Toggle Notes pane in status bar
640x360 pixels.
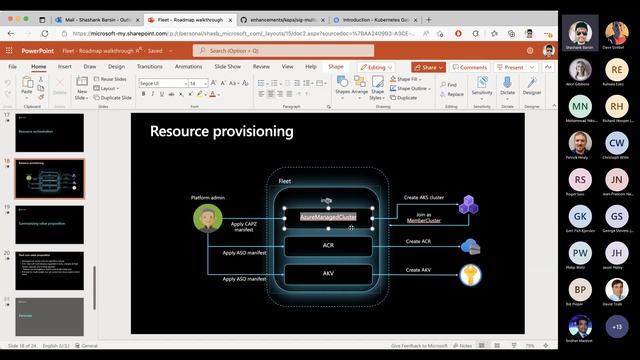click(462, 345)
